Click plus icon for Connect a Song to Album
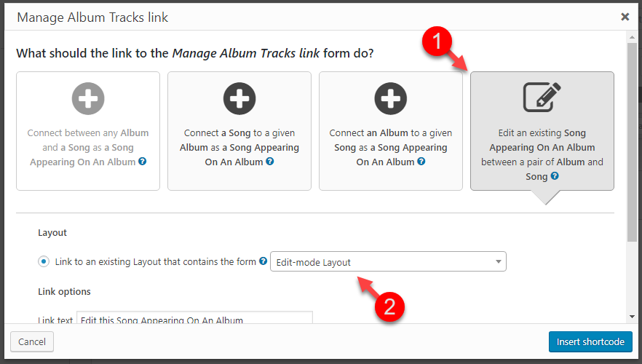The height and width of the screenshot is (364, 642). coord(239,99)
